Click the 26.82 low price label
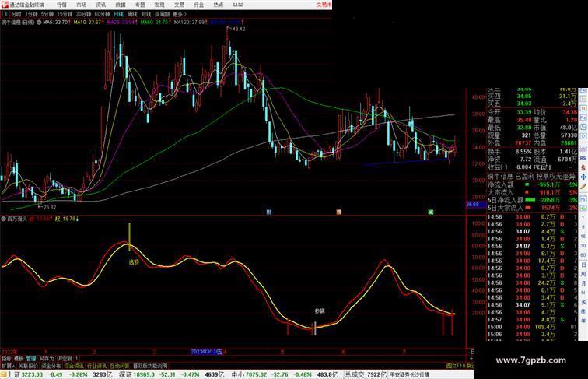The width and height of the screenshot is (588, 379). pyautogui.click(x=50, y=207)
